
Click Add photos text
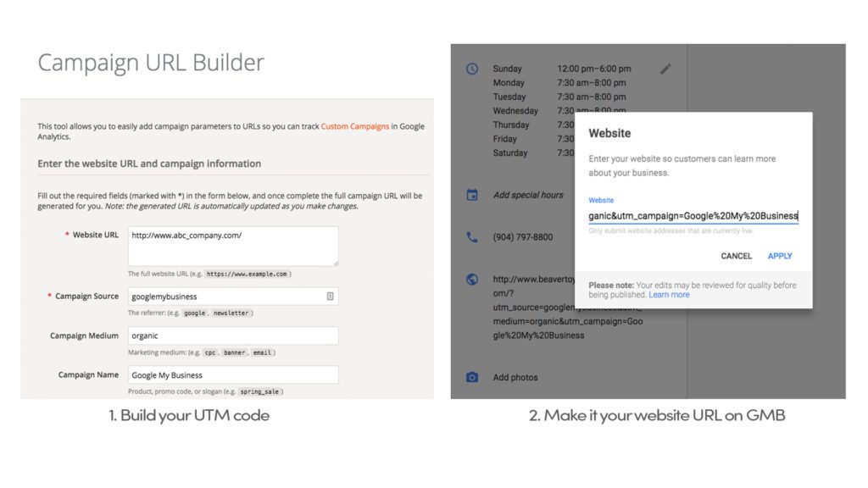tap(515, 377)
